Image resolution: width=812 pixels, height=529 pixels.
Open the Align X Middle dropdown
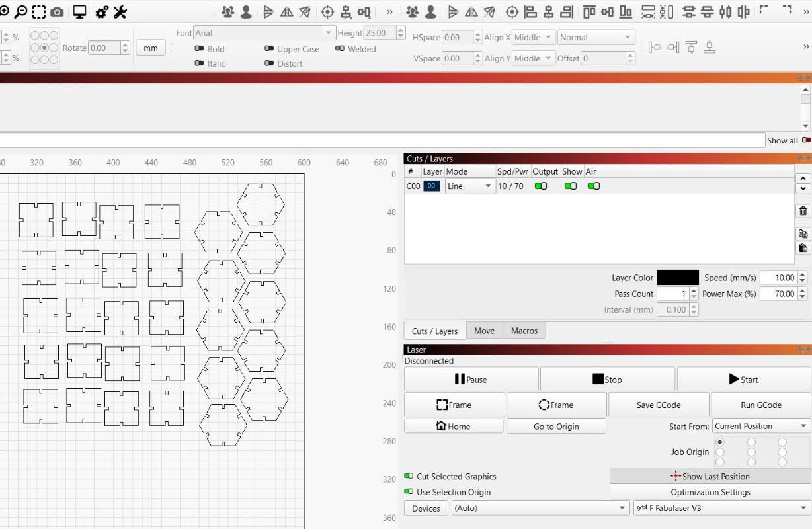click(534, 38)
